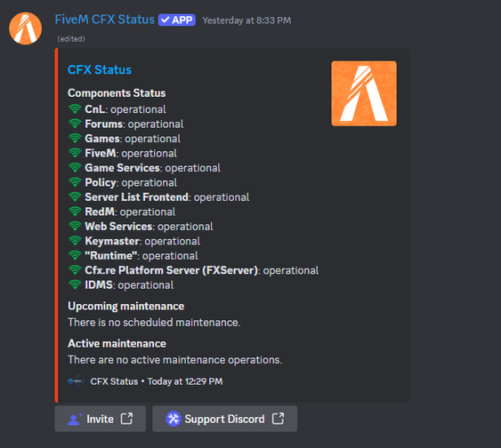Open the FiveM CFX Status username profile
This screenshot has height=448, width=501.
click(104, 20)
